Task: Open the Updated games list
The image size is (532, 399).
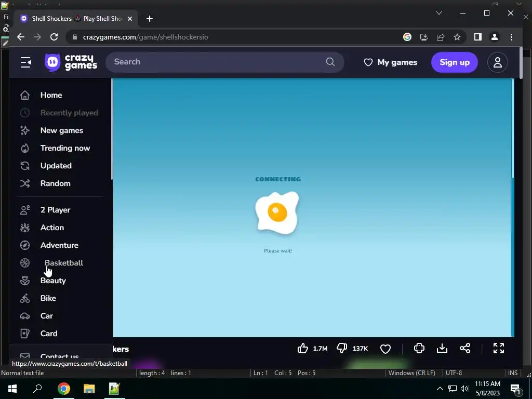Action: (56, 166)
